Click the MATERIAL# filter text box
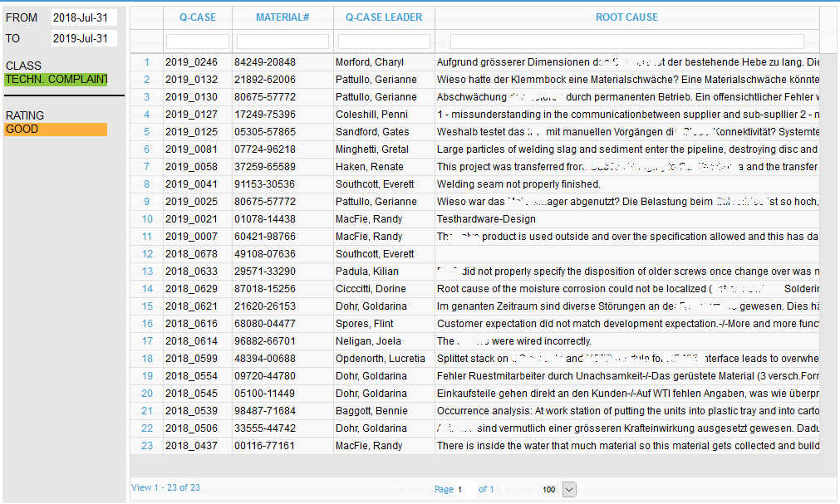This screenshot has width=840, height=504. point(282,42)
